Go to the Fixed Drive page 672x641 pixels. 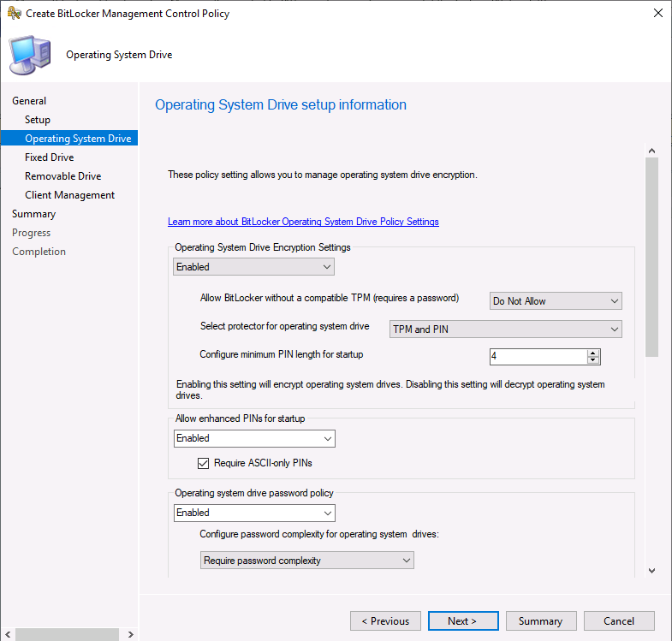pyautogui.click(x=50, y=157)
